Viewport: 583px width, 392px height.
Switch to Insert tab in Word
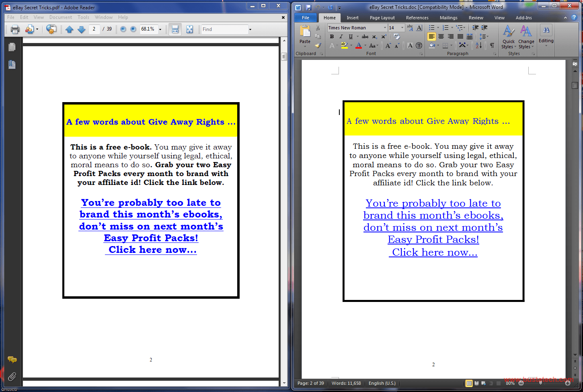[x=353, y=18]
